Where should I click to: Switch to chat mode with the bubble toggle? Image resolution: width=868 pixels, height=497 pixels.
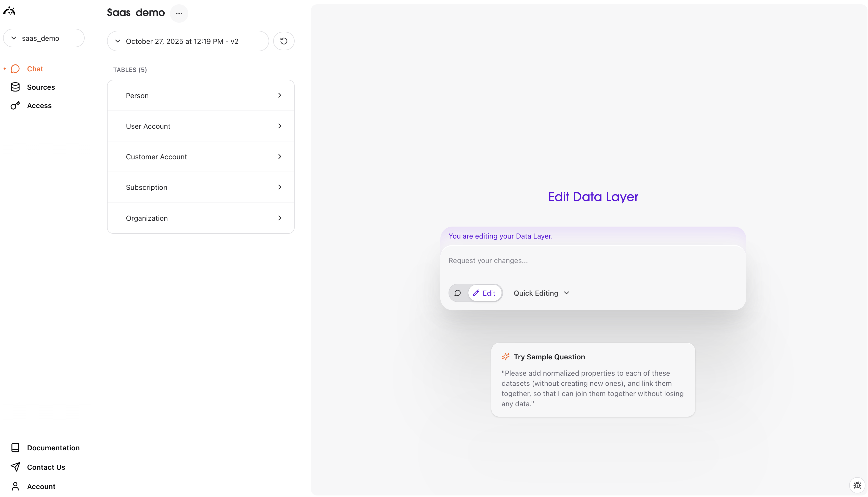pos(457,293)
